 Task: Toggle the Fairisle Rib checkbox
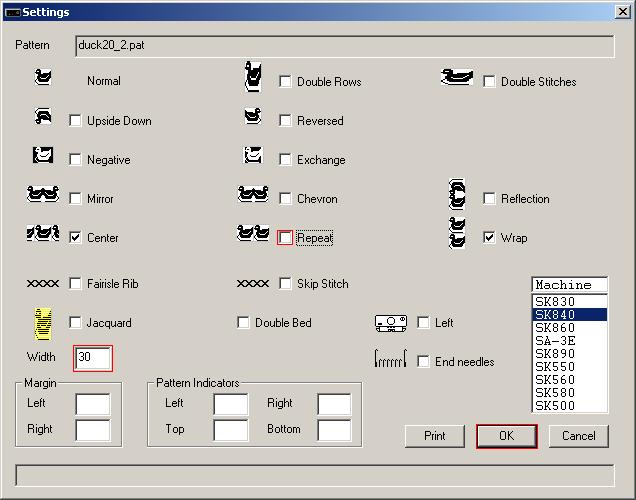point(76,284)
